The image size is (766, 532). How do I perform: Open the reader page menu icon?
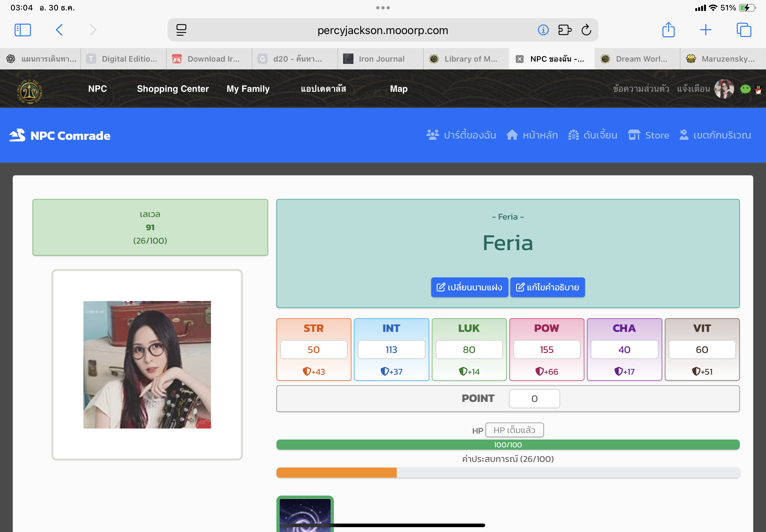(x=181, y=30)
